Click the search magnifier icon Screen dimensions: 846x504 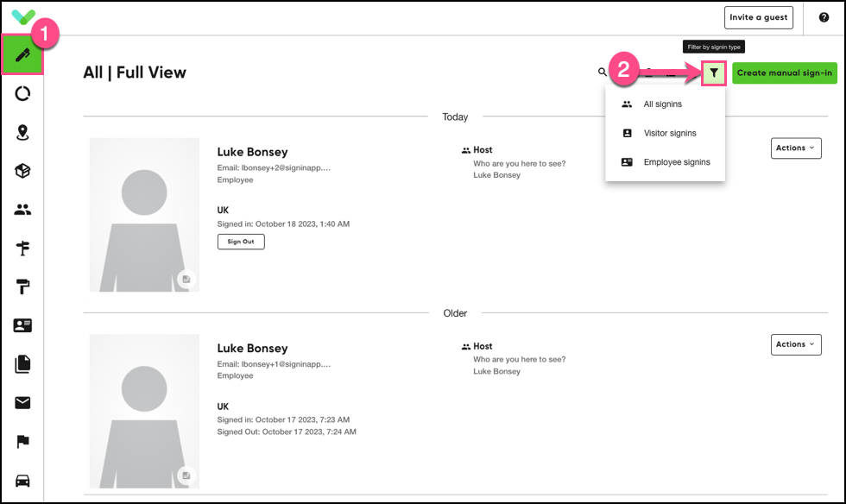(602, 72)
